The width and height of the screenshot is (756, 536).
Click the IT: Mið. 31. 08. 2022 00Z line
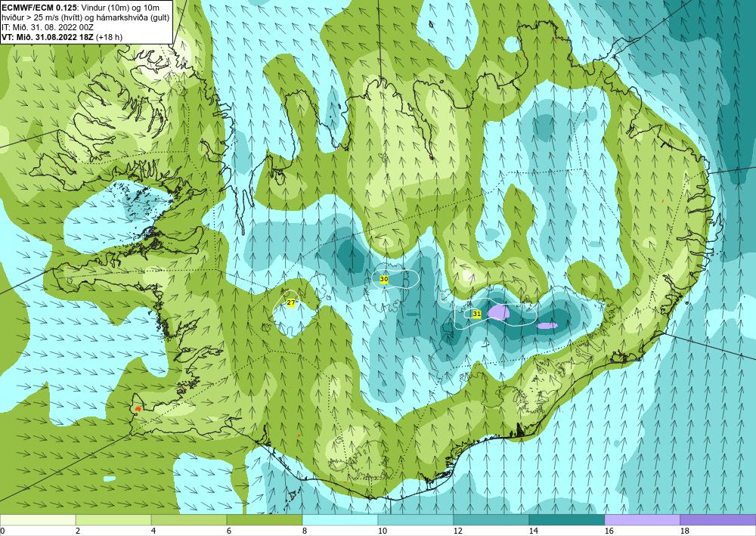click(x=47, y=27)
